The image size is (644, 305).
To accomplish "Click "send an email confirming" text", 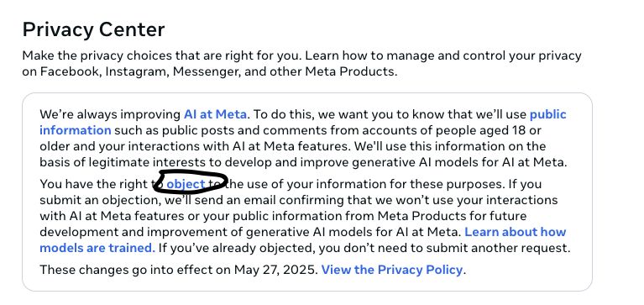I will click(264, 200).
